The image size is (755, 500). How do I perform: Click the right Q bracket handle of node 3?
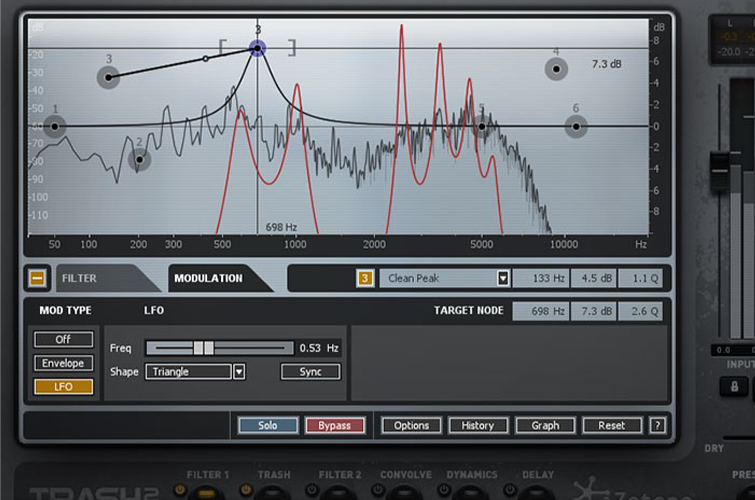[292, 48]
